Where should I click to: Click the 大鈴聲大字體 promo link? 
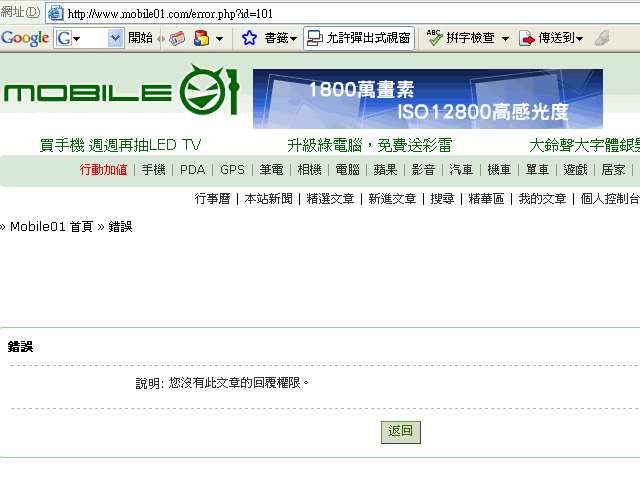(x=584, y=145)
